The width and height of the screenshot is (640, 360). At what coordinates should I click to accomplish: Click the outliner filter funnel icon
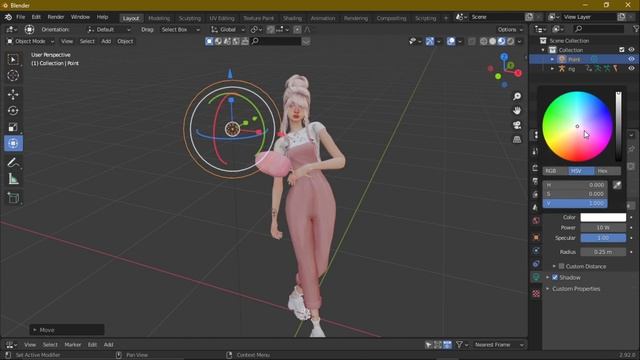pyautogui.click(x=636, y=29)
